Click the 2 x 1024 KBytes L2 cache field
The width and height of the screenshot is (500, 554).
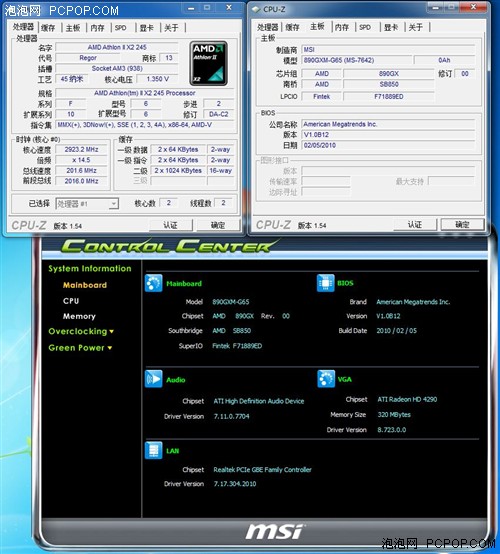[x=178, y=171]
